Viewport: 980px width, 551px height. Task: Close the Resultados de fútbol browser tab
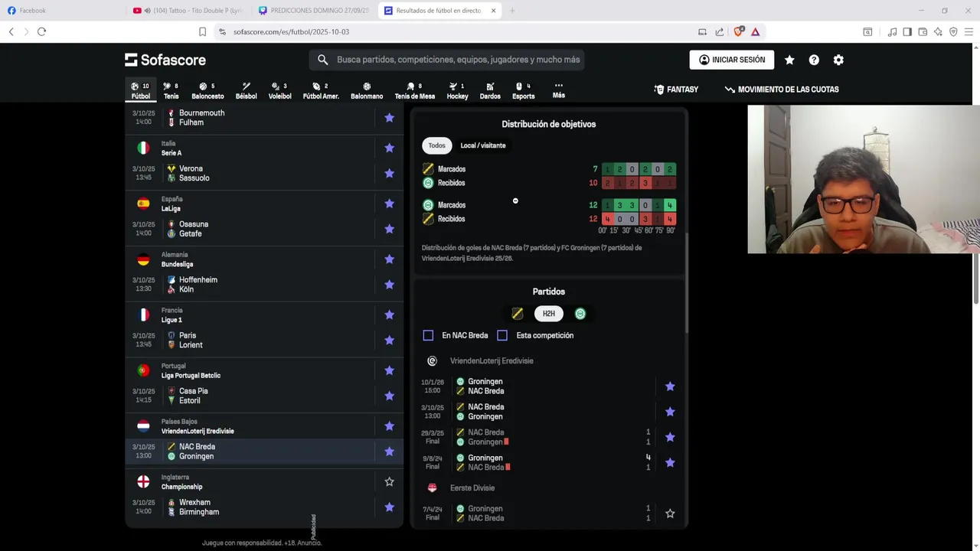[x=493, y=11]
